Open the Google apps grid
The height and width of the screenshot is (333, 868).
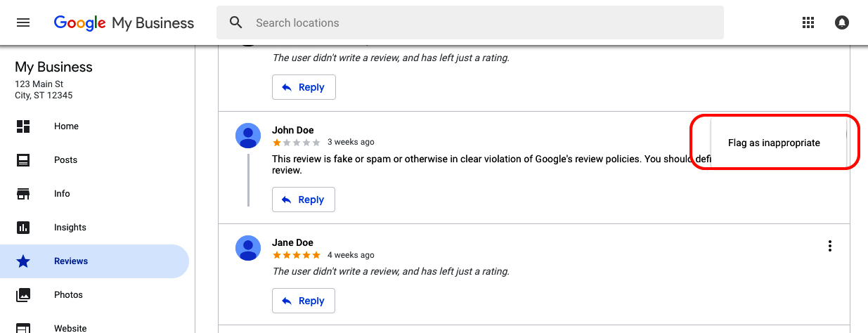click(x=808, y=22)
